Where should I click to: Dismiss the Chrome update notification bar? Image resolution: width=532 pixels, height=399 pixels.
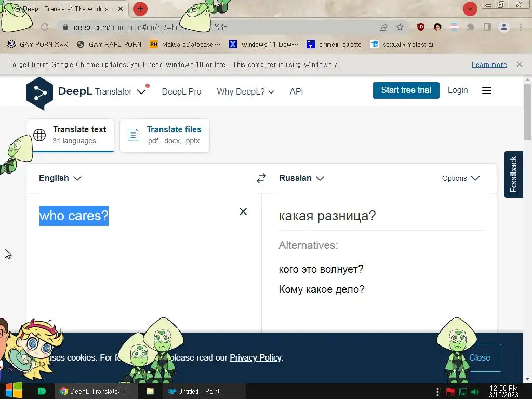[x=519, y=64]
